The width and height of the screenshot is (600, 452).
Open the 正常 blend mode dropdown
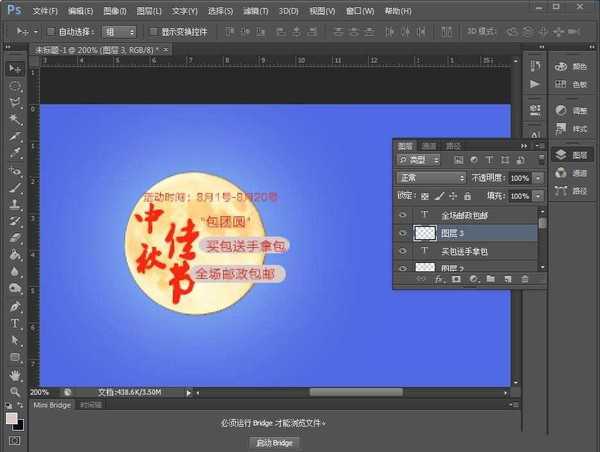click(432, 177)
